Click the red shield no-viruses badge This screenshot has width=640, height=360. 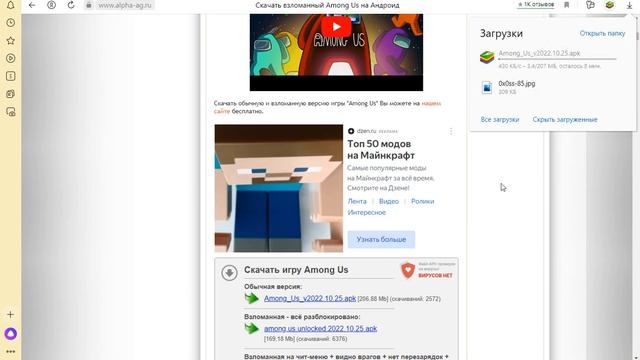(x=408, y=270)
